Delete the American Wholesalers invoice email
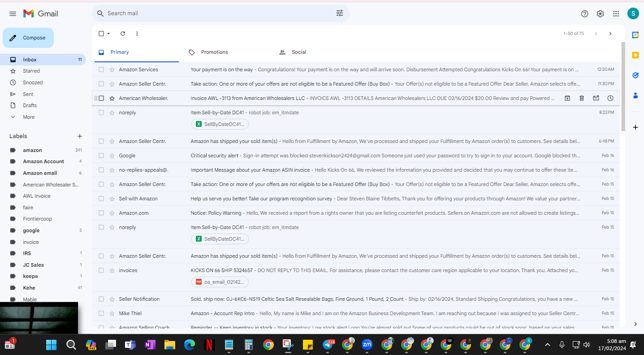The height and width of the screenshot is (355, 644). (x=581, y=98)
